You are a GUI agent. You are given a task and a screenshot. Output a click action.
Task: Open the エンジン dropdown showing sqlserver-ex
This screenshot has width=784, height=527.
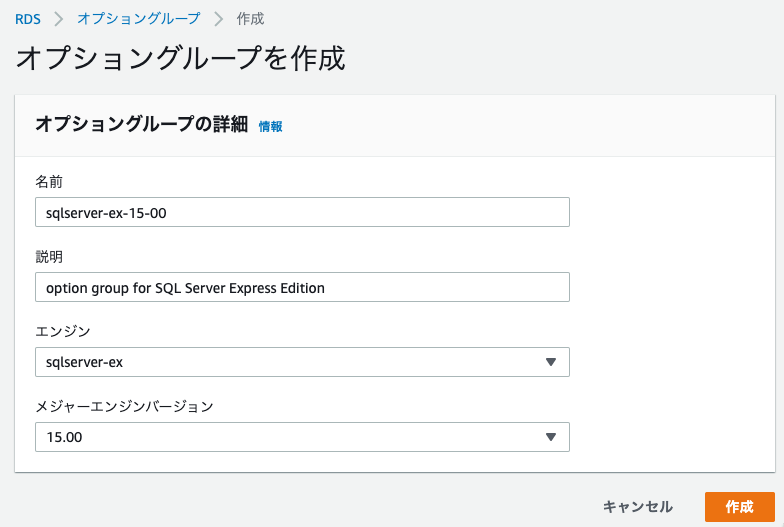coord(302,362)
